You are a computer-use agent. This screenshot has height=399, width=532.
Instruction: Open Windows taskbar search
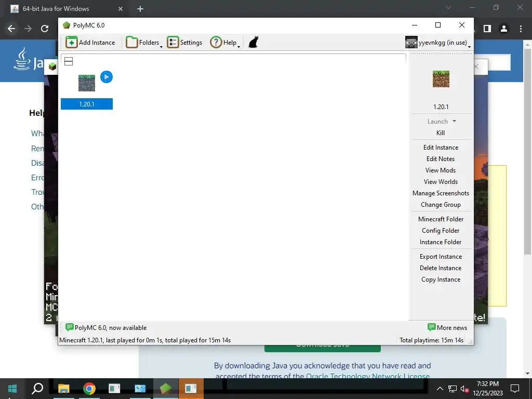37,389
